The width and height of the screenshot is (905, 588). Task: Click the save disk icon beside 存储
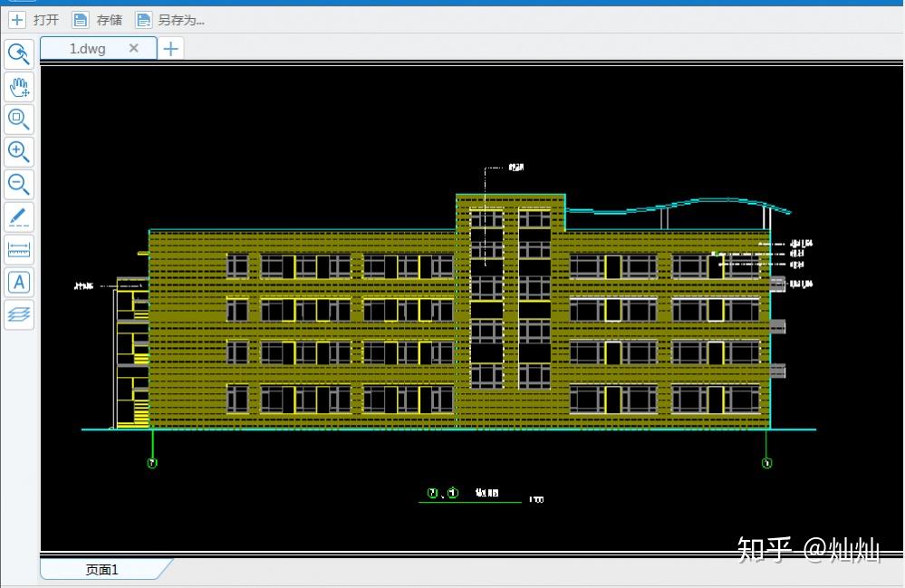[x=81, y=20]
